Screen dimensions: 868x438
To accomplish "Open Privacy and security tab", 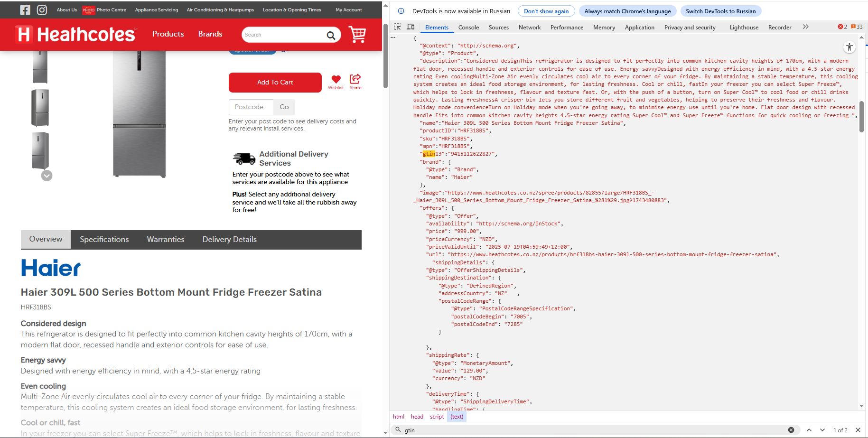I will coord(690,28).
